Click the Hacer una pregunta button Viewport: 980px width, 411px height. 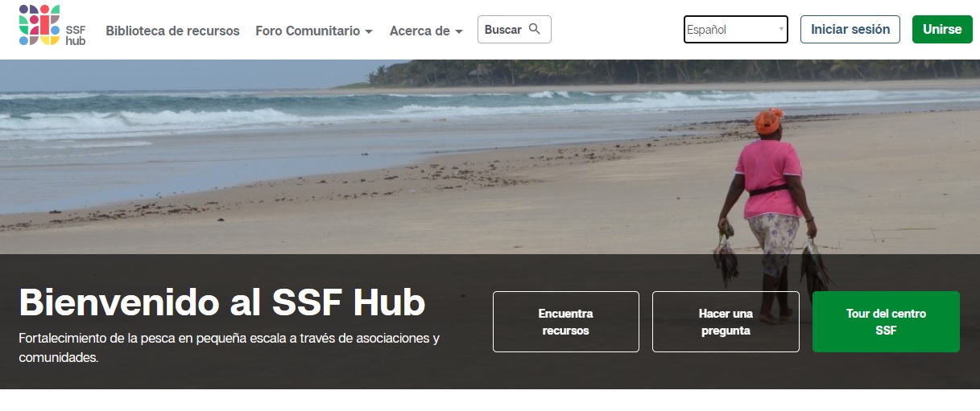(x=726, y=322)
